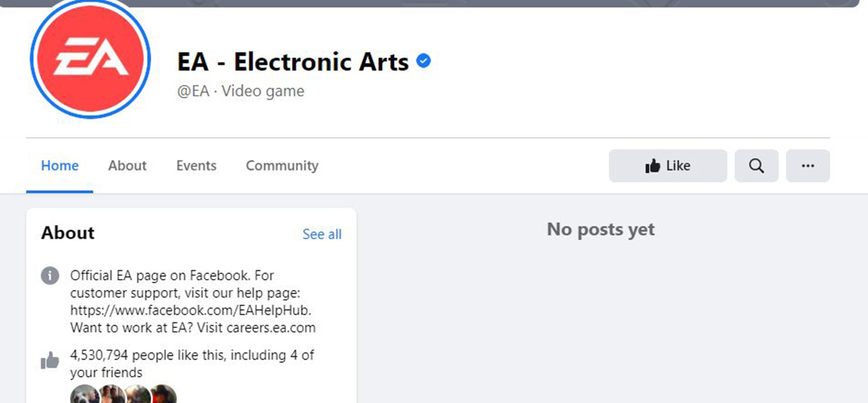Click the info icon in About
Screen dimensions: 868x403
pos(50,276)
